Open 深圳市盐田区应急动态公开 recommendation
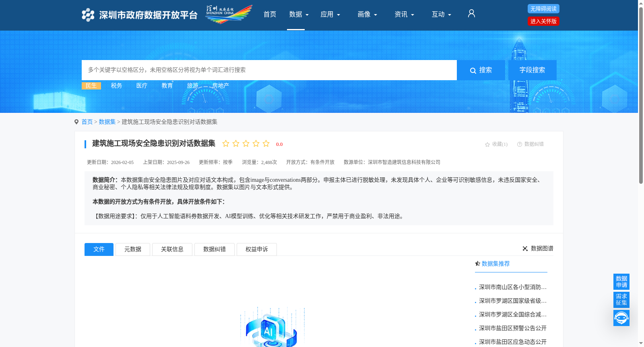Screen dimensions: 644x347 [x=513, y=342]
